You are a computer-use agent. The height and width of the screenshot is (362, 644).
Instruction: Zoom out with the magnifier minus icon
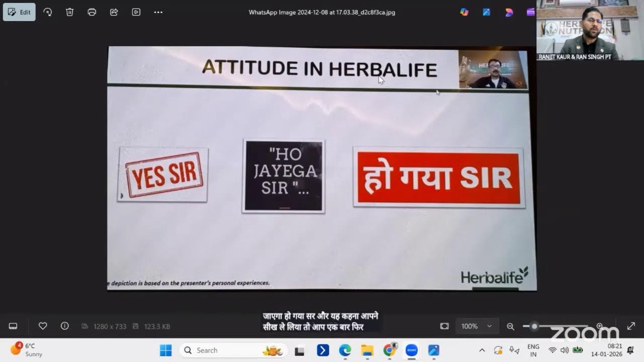(x=510, y=326)
